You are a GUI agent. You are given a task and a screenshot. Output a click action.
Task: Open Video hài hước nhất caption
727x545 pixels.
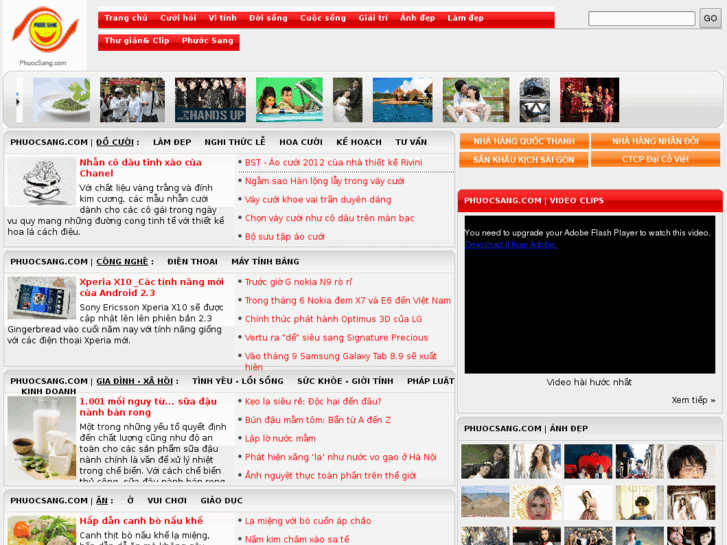point(589,382)
